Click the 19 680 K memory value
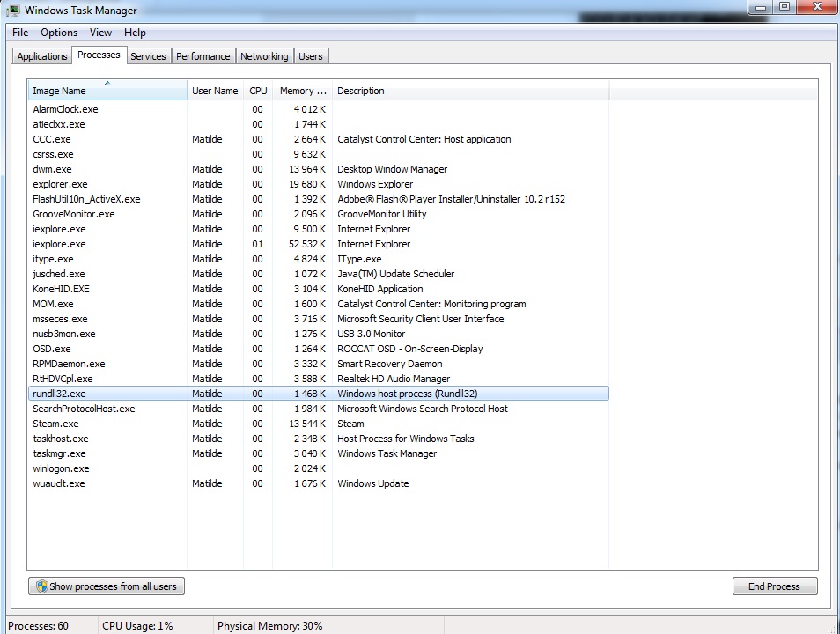The height and width of the screenshot is (634, 840). click(x=307, y=184)
